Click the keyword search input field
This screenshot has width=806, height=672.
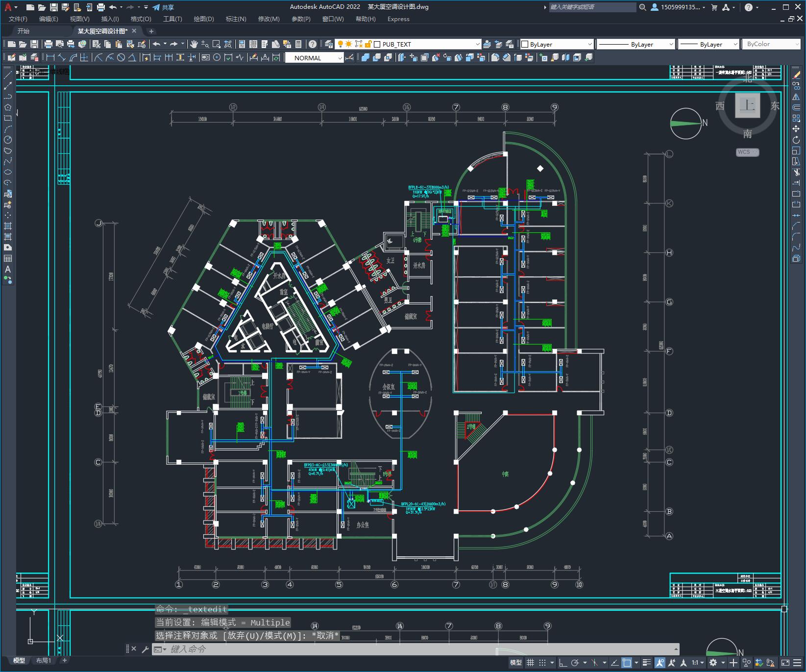(x=592, y=7)
